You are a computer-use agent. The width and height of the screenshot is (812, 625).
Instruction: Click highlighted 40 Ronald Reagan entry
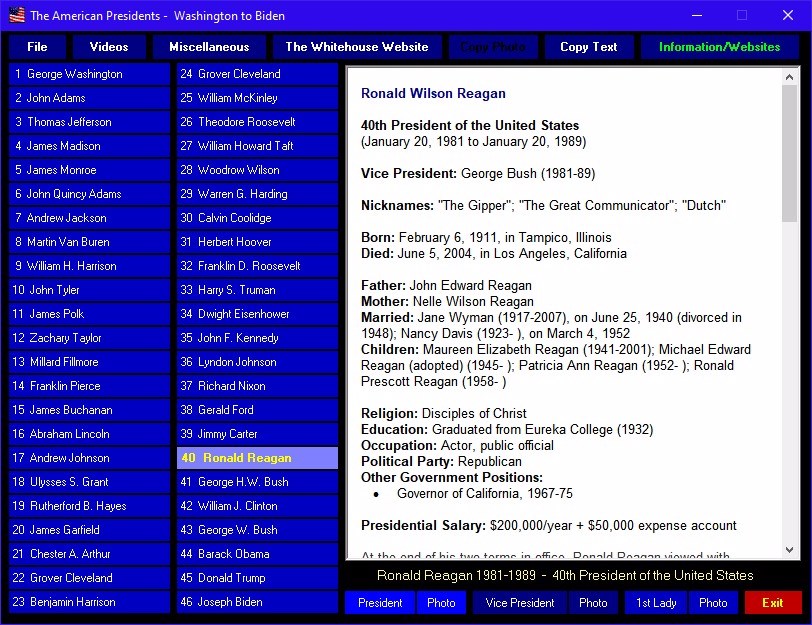[x=257, y=458]
